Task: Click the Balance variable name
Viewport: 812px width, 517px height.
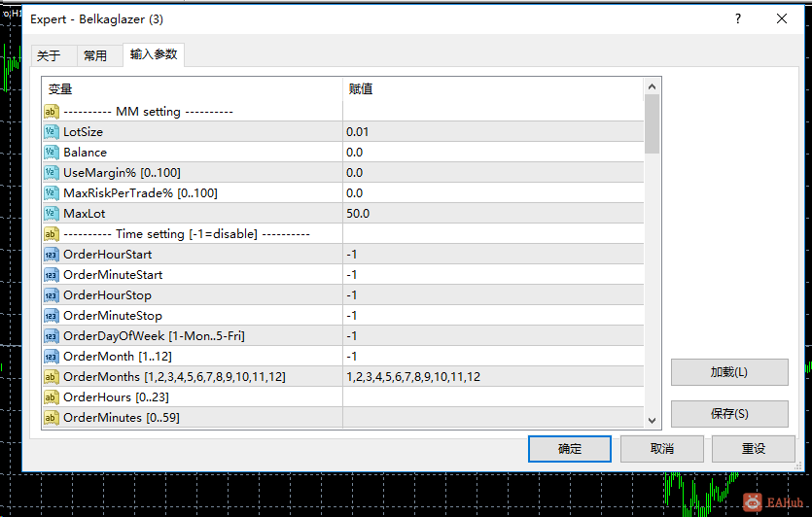Action: [85, 153]
